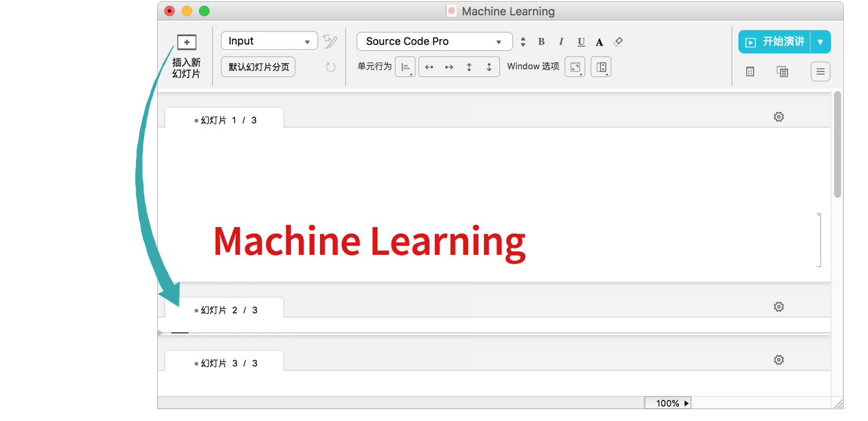Click the slide grid view icon
This screenshot has height=421, width=868.
tap(750, 72)
